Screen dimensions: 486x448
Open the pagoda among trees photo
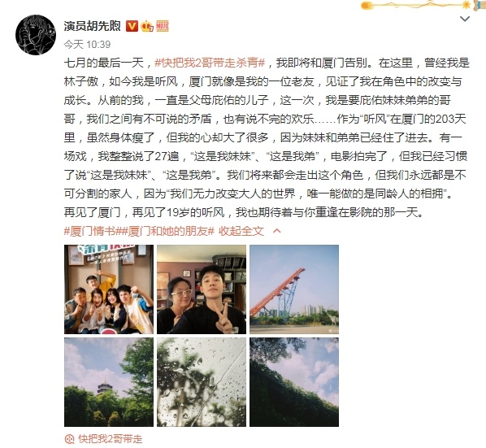click(x=109, y=382)
